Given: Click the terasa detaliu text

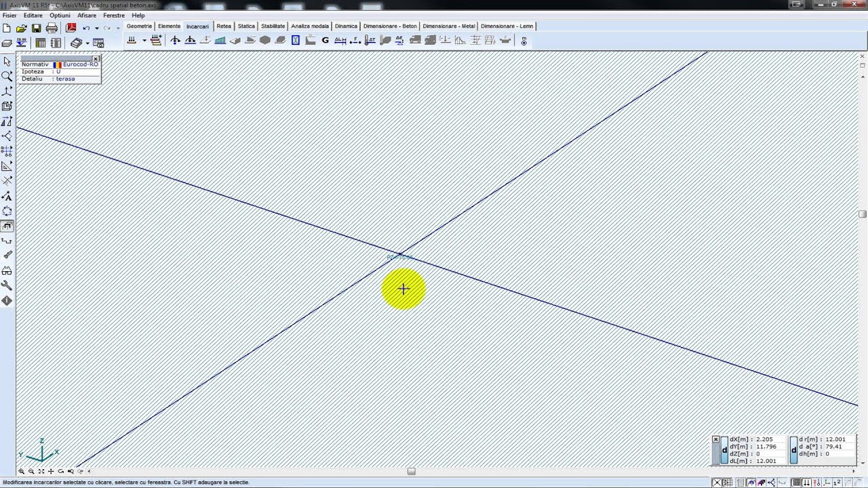Looking at the screenshot, I should 65,79.
